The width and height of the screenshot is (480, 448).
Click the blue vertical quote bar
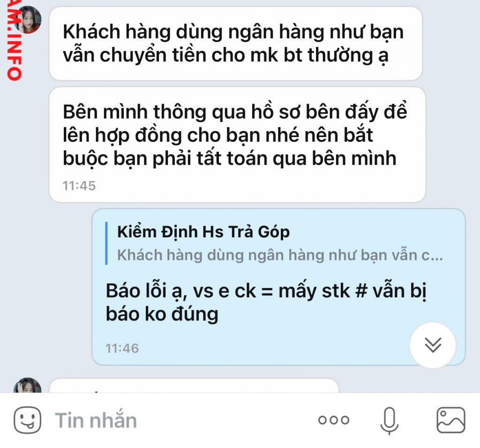(106, 243)
